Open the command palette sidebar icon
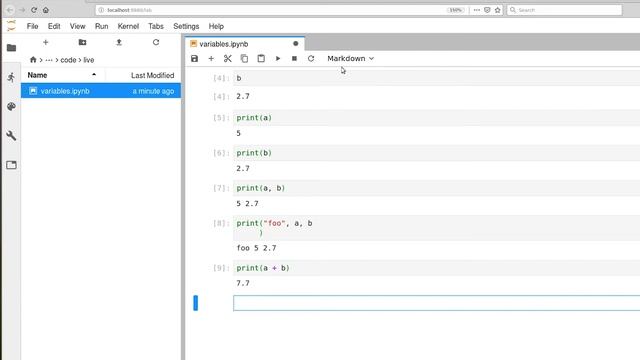The width and height of the screenshot is (640, 360). pos(11,107)
